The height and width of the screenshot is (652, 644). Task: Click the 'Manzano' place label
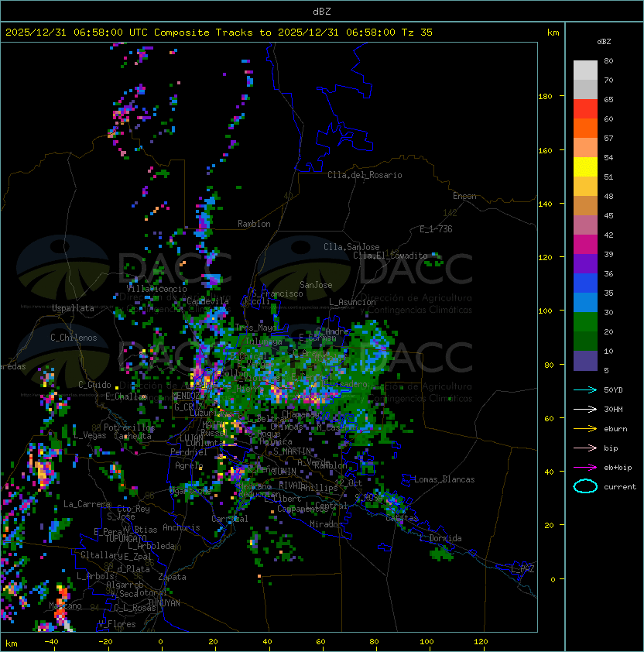click(x=65, y=606)
